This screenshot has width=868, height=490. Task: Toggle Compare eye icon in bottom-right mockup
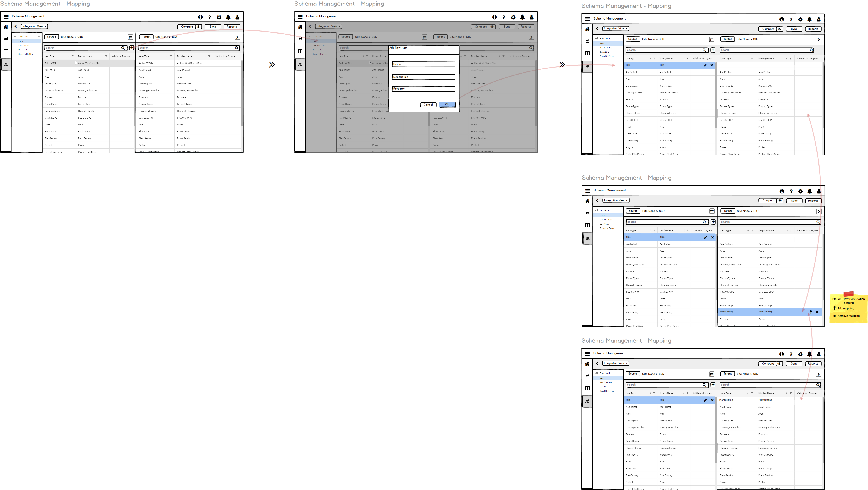(779, 364)
